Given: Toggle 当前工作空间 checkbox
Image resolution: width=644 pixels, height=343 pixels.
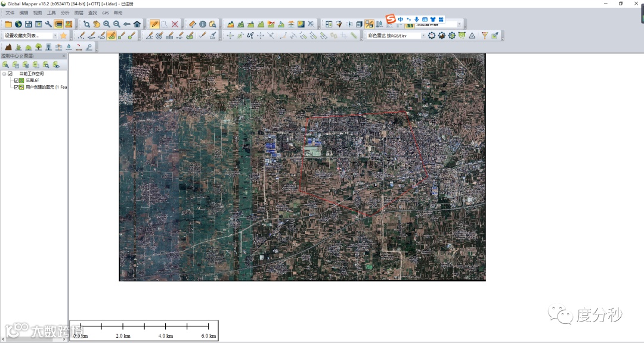Looking at the screenshot, I should pos(10,74).
